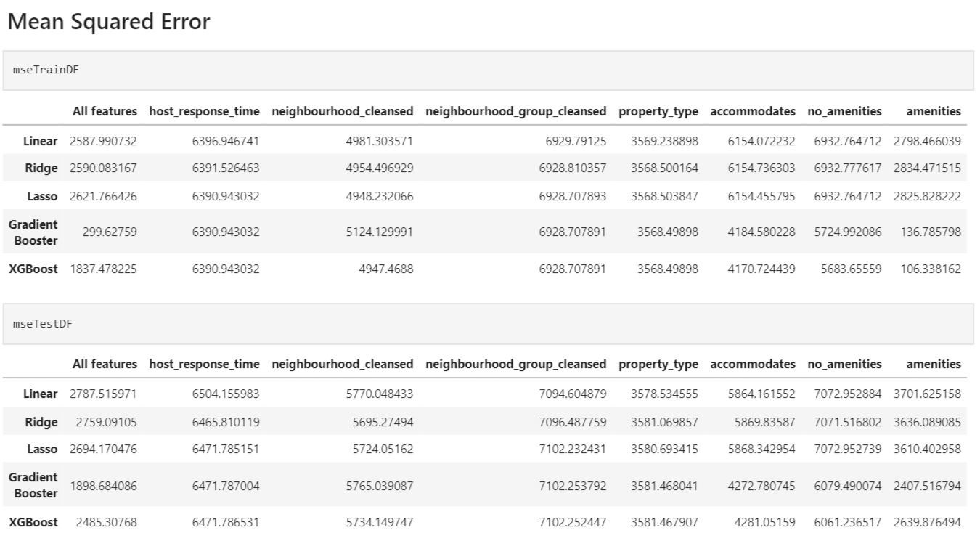Select train table value 2834.471515

click(x=928, y=168)
